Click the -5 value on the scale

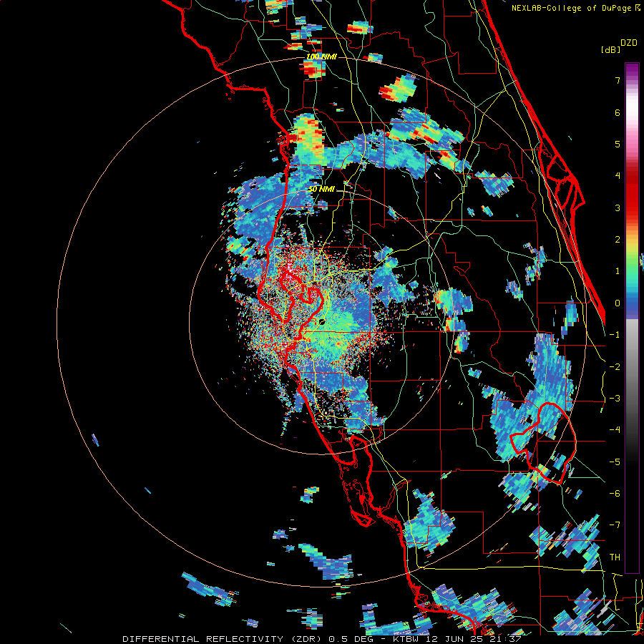pos(615,462)
